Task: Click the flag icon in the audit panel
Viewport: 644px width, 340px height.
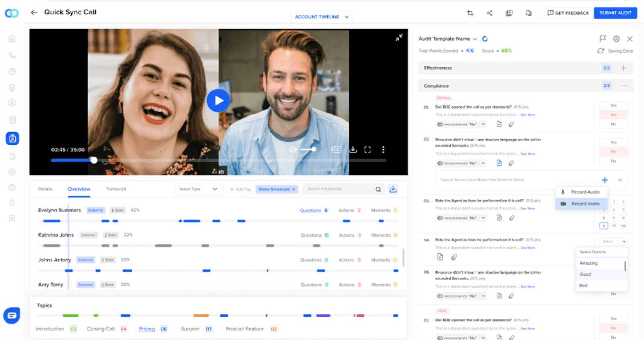Action: [x=603, y=39]
